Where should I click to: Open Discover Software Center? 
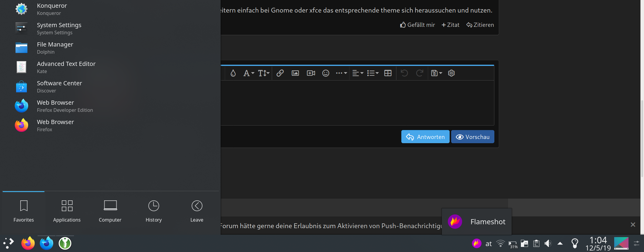110,87
